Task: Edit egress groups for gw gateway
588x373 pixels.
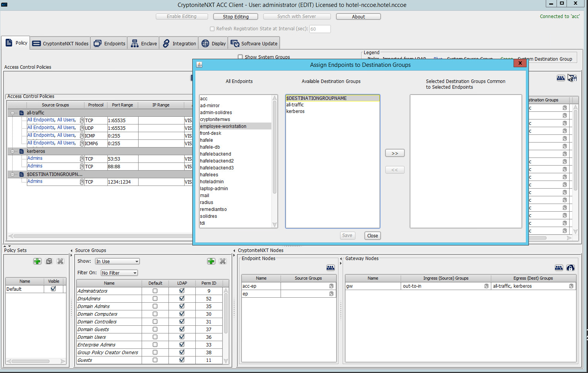Action: click(x=571, y=286)
